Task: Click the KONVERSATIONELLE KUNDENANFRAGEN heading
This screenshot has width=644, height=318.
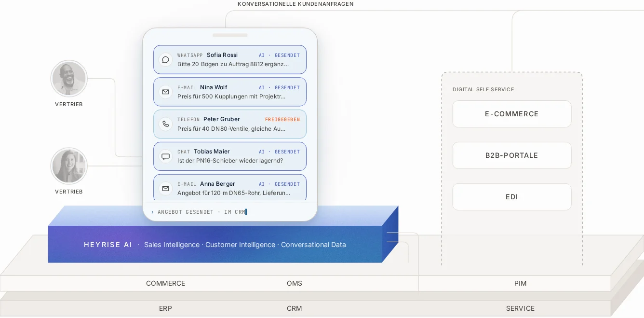Action: click(x=295, y=4)
